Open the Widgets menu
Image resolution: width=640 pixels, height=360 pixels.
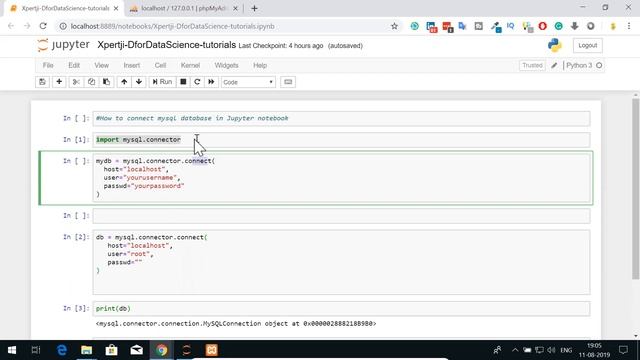[226, 65]
